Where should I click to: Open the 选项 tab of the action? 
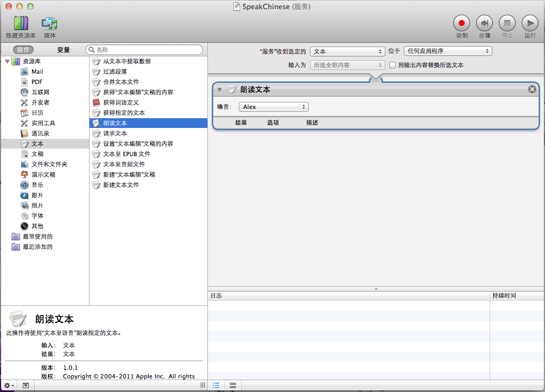tap(273, 123)
